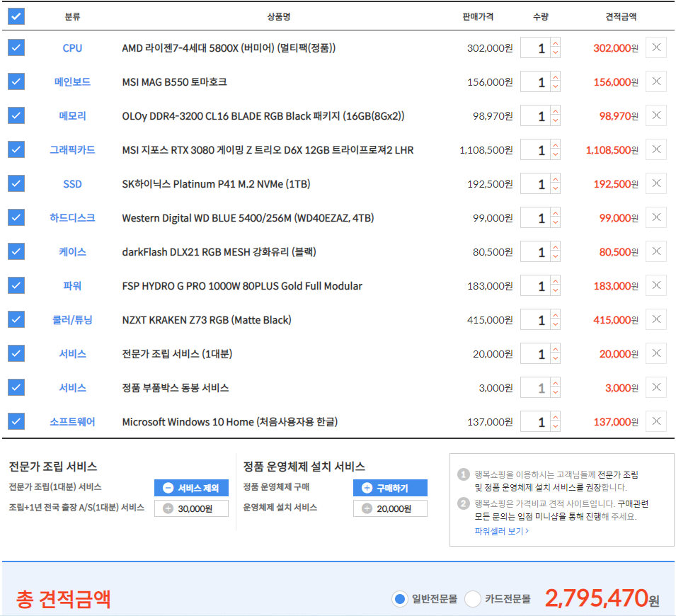Uncheck the 쿨러/튜닝 row checkbox
This screenshot has height=616, width=676.
coord(16,319)
